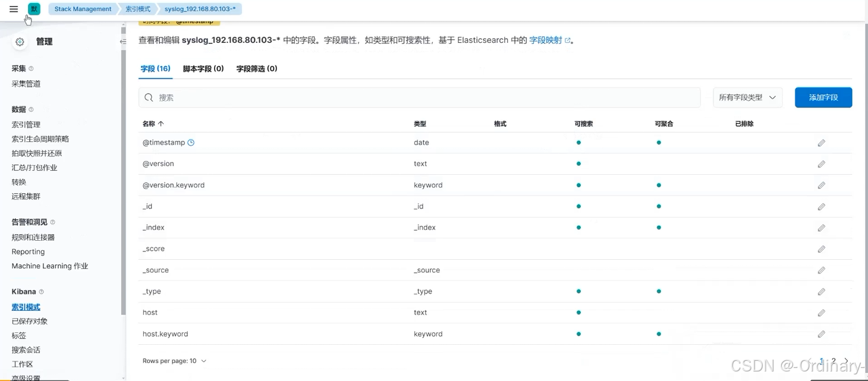
Task: Click the help icon next to Kibana
Action: coord(41,292)
